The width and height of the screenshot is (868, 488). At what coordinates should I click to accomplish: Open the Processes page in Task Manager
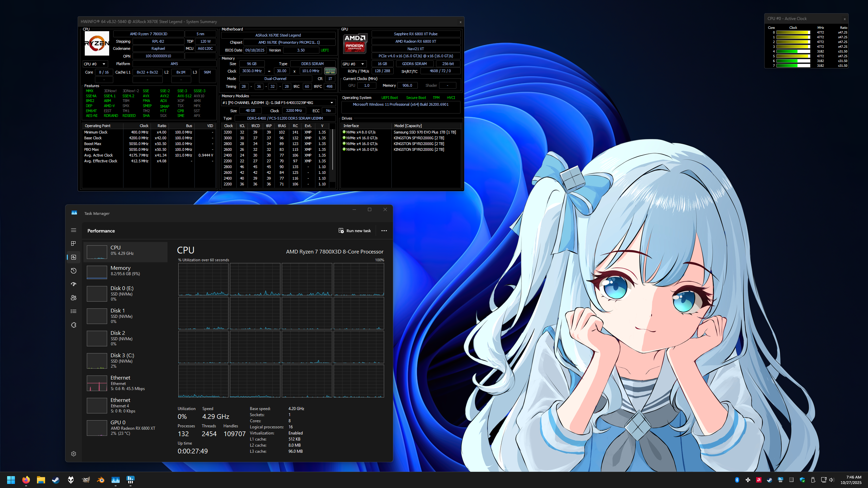pos(74,244)
